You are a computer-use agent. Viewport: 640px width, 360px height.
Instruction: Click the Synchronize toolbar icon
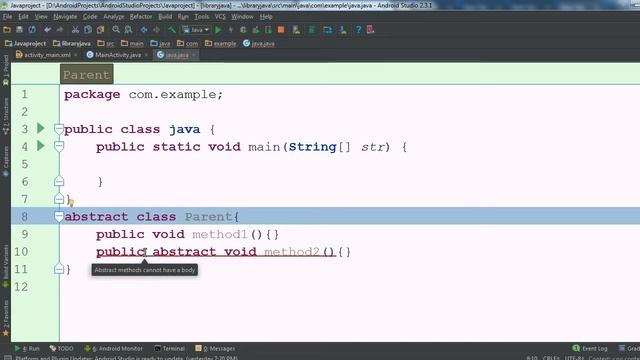pos(32,30)
